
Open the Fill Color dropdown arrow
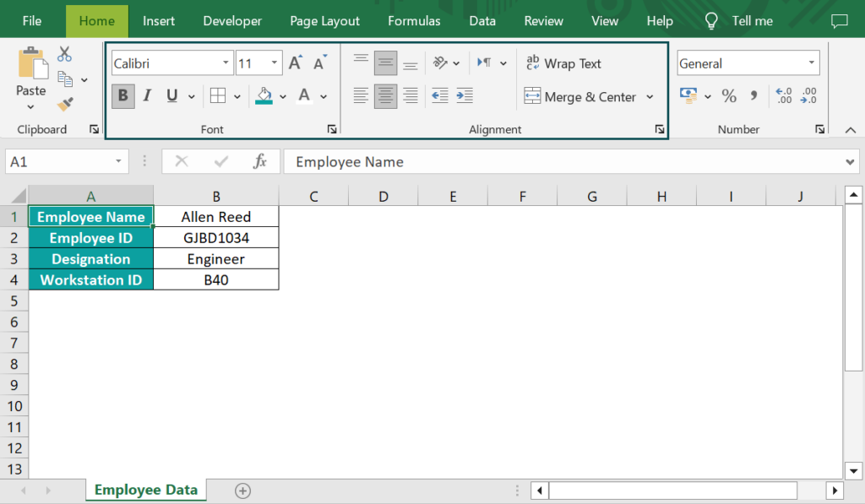tap(282, 95)
